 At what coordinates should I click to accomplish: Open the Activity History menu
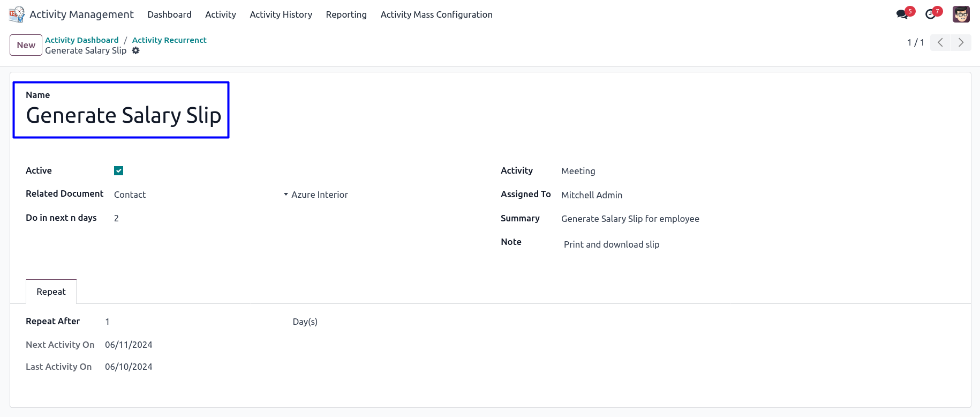281,14
